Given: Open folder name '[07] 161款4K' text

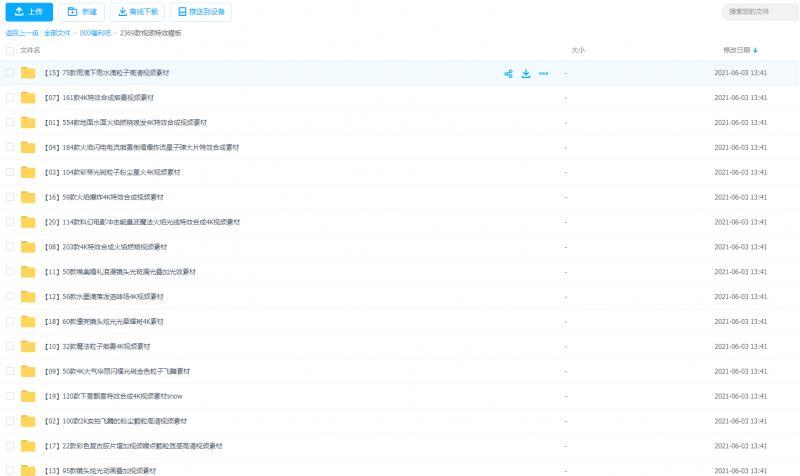Looking at the screenshot, I should pos(99,97).
